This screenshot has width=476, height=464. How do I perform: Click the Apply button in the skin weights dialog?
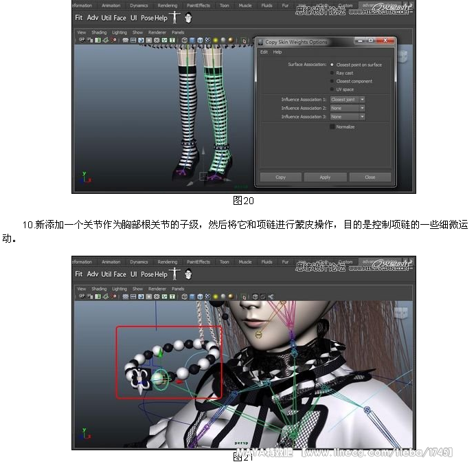[x=325, y=177]
